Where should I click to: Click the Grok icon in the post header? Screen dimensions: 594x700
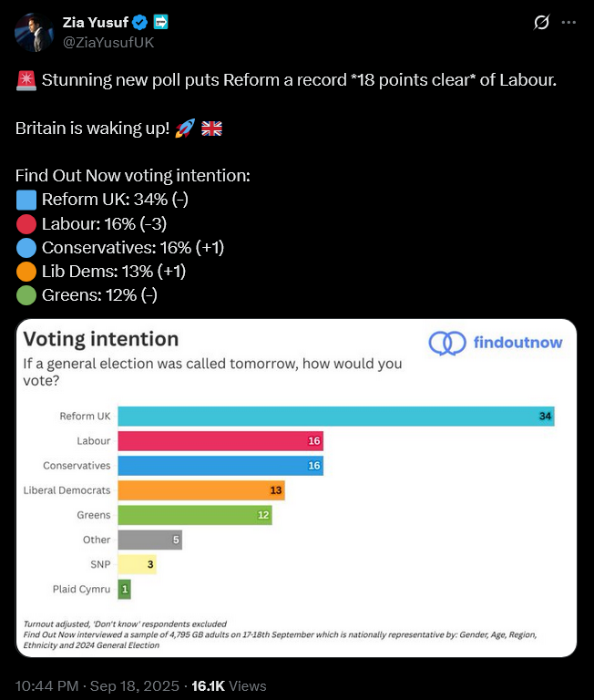coord(541,23)
